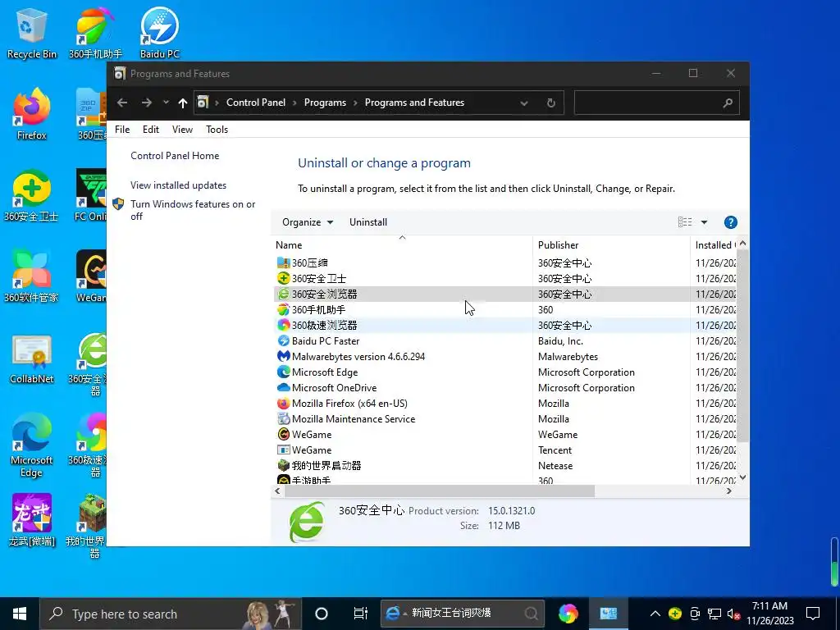840x630 pixels.
Task: Open the View menu
Action: 182,129
